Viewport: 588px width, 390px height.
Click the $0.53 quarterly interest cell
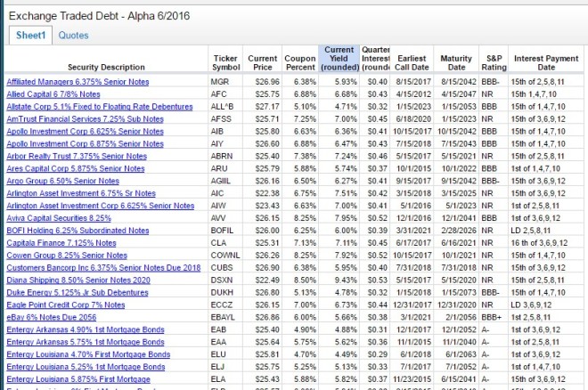[x=377, y=280]
